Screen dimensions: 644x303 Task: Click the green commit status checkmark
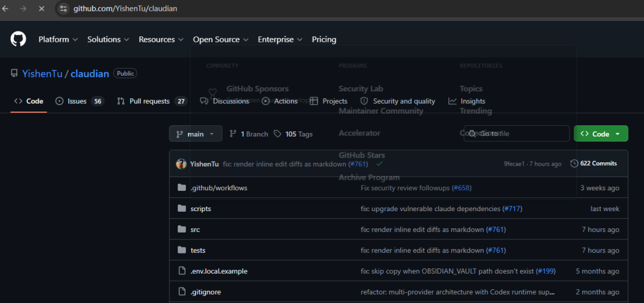(x=379, y=163)
